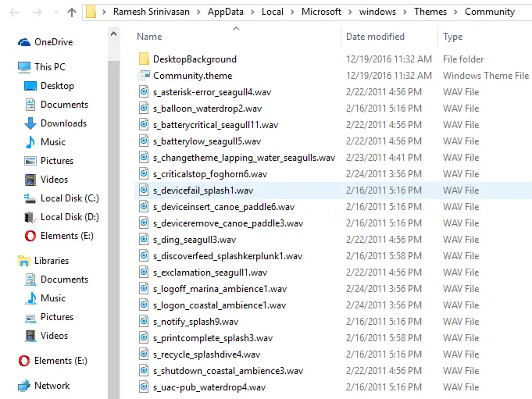Screen dimensions: 532x399
Task: Open Local Disk (D:) drive
Action: 70,216
